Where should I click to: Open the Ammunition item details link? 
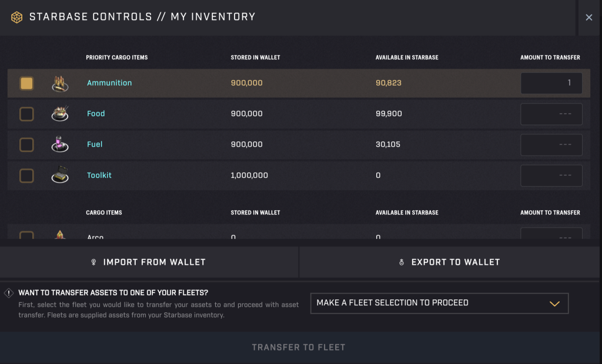click(109, 83)
